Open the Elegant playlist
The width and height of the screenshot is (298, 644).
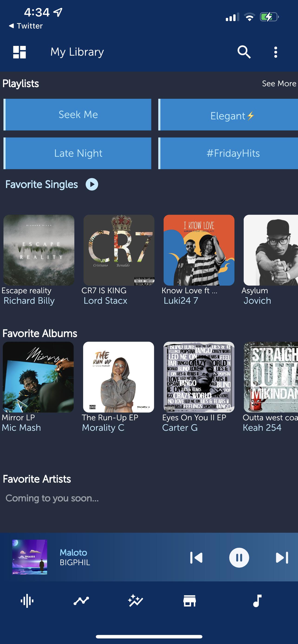point(228,115)
